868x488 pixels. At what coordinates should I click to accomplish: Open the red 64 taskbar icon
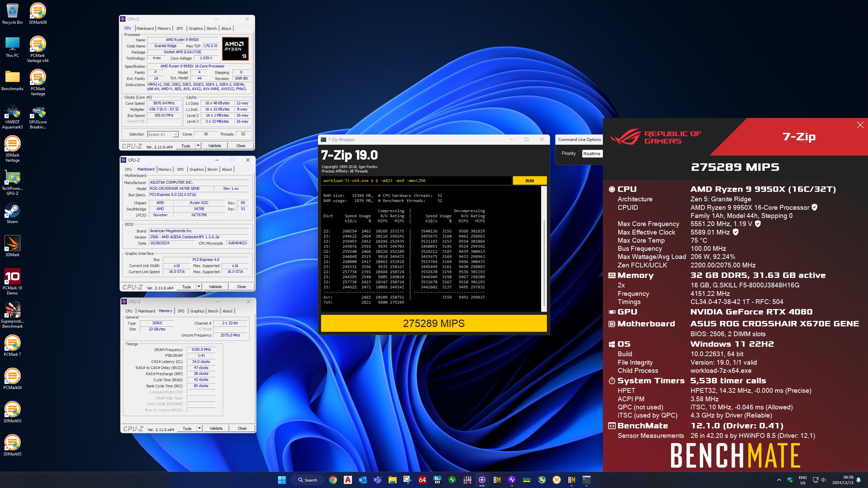(422, 480)
